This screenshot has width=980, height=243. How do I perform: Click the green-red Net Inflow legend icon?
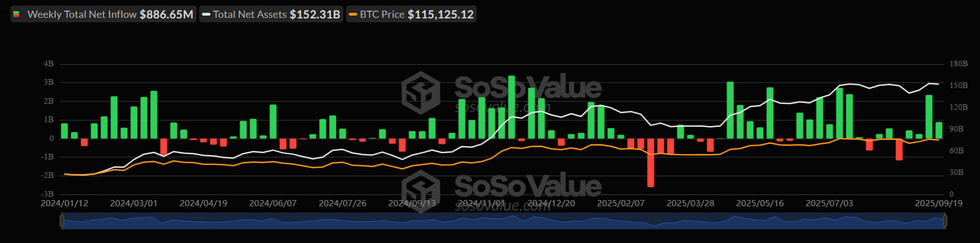tap(17, 14)
